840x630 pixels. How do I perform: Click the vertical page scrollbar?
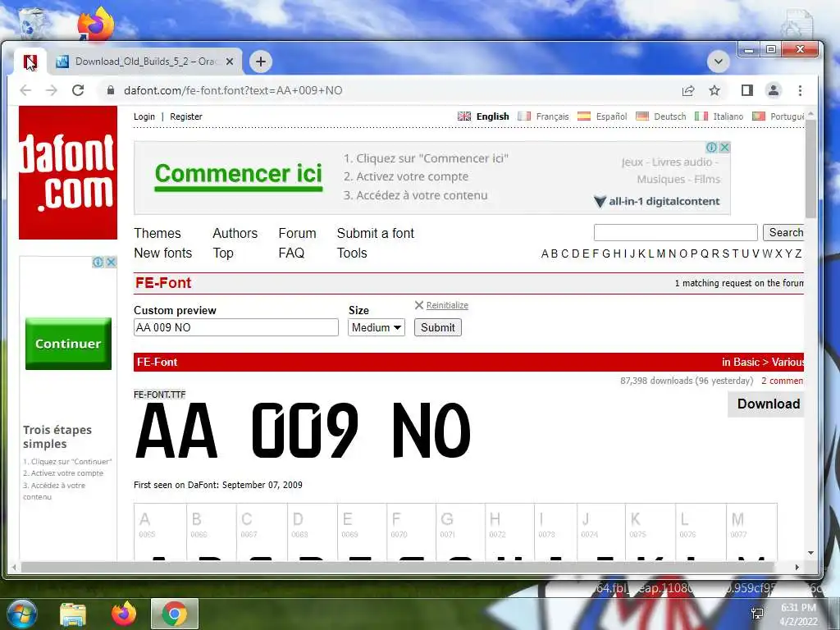(x=810, y=169)
